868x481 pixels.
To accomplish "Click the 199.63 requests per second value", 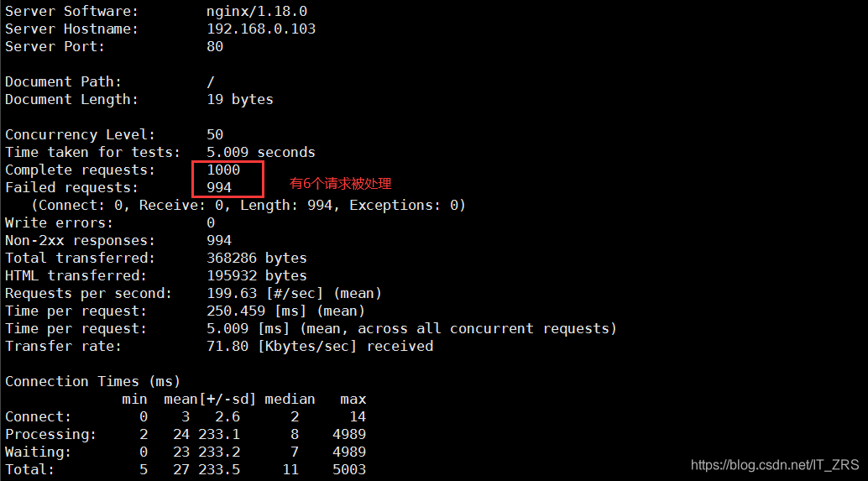I will click(232, 293).
